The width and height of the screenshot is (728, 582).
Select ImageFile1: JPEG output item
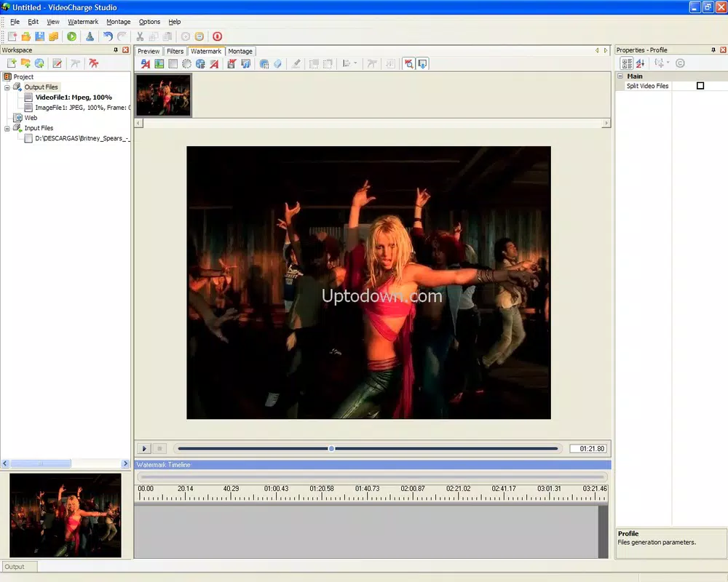pyautogui.click(x=82, y=108)
